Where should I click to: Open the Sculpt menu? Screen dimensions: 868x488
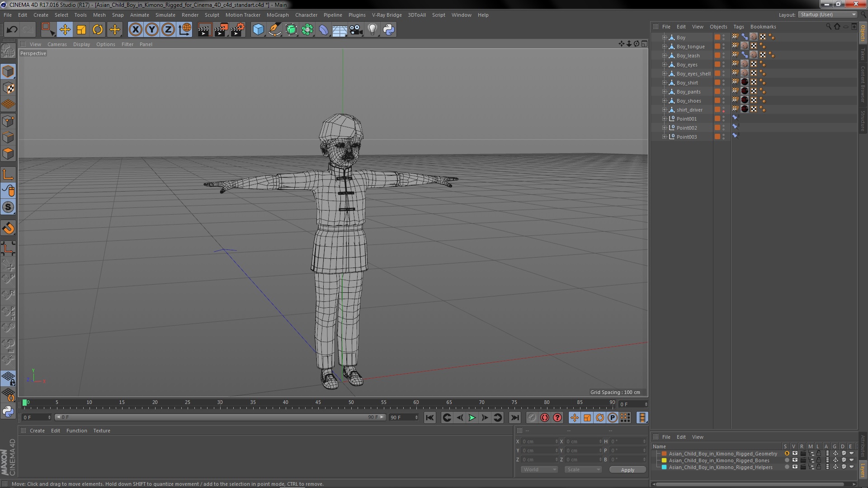[x=212, y=15]
